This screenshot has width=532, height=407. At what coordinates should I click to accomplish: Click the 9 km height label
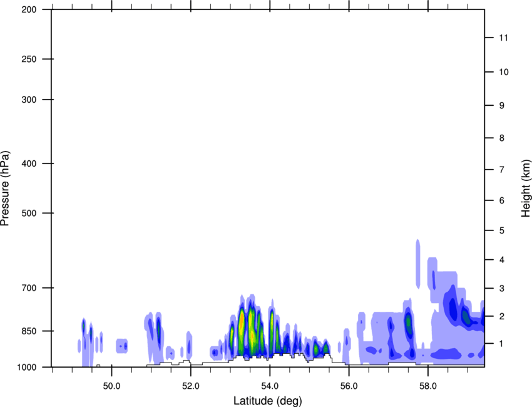point(502,106)
